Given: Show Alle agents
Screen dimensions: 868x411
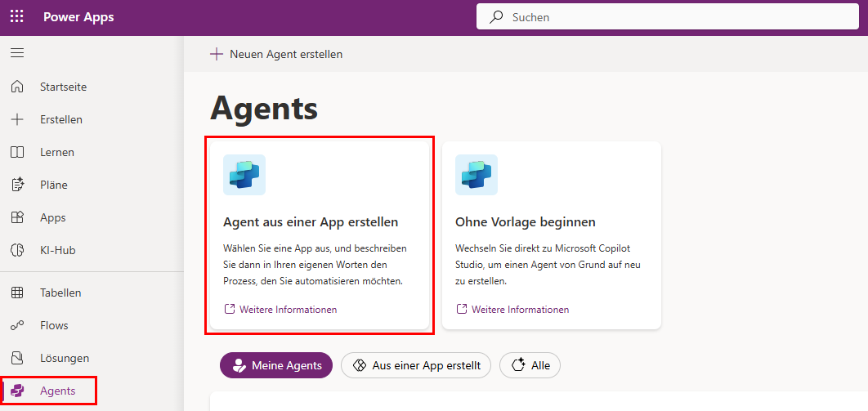Looking at the screenshot, I should pyautogui.click(x=530, y=365).
